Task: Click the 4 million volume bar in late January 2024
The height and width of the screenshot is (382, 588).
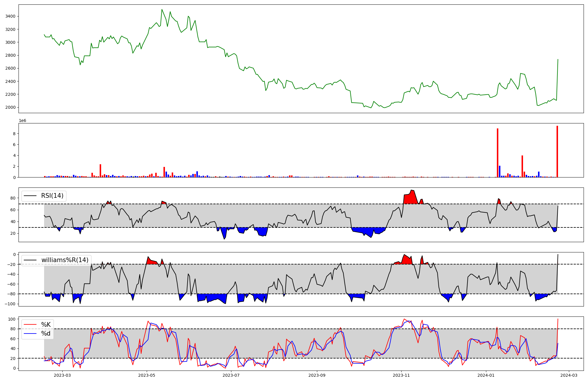Action: (x=522, y=166)
